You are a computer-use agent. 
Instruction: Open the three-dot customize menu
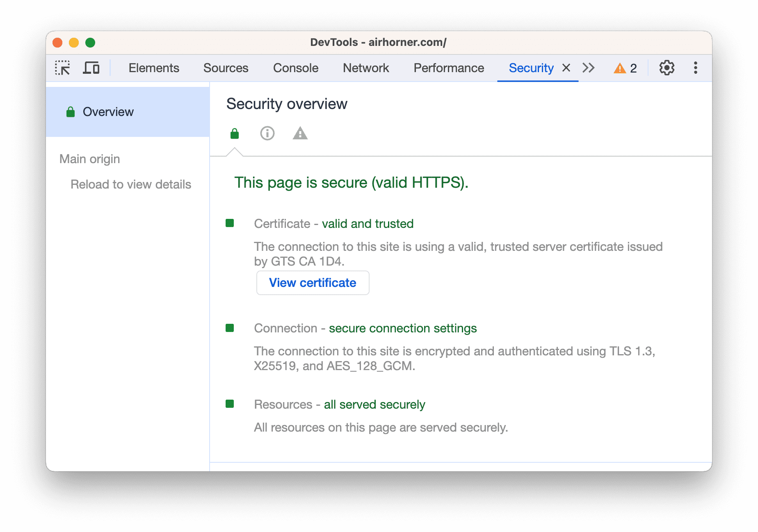pyautogui.click(x=695, y=68)
